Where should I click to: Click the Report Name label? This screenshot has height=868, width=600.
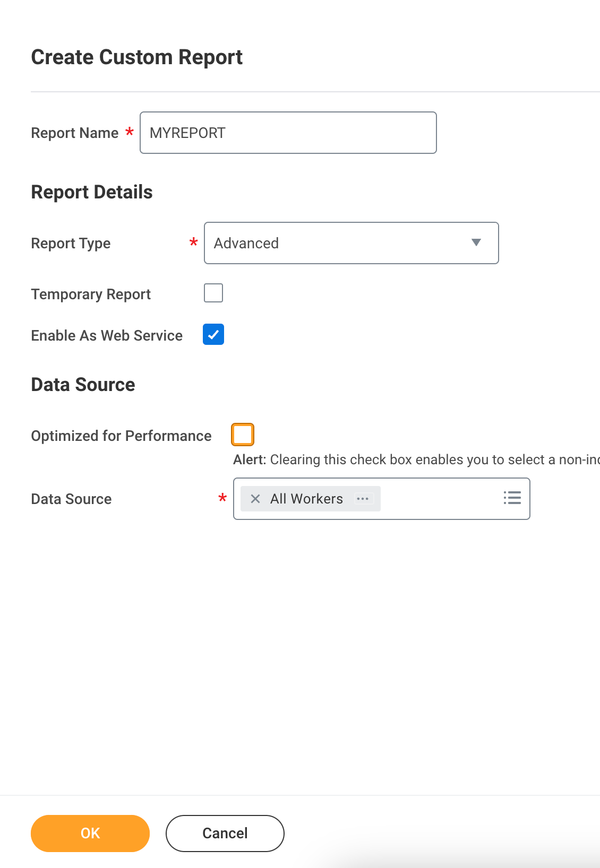(74, 133)
